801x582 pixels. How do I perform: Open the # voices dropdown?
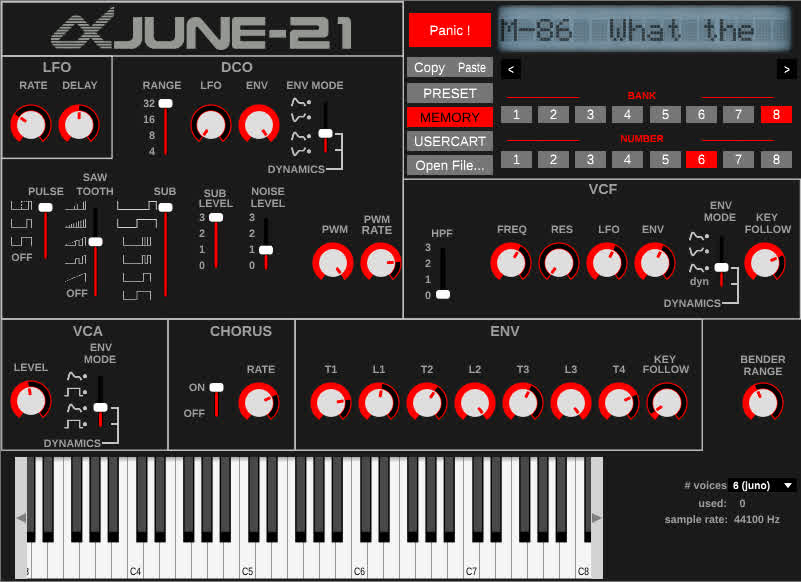click(x=763, y=485)
